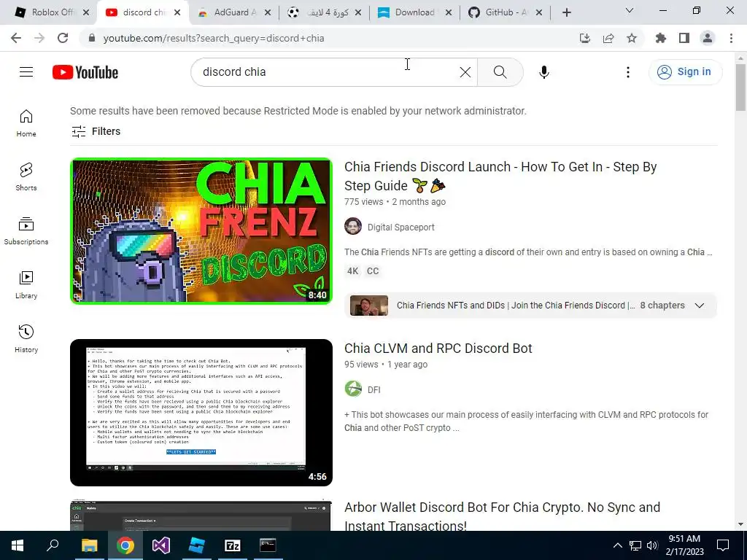Click the install app icon in address bar
This screenshot has height=560, width=747.
click(585, 38)
